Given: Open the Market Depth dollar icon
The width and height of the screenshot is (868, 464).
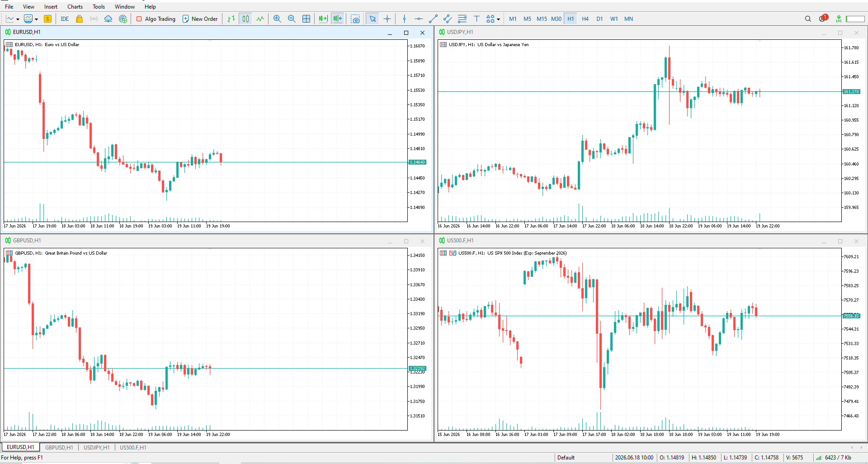Looking at the screenshot, I should 47,19.
